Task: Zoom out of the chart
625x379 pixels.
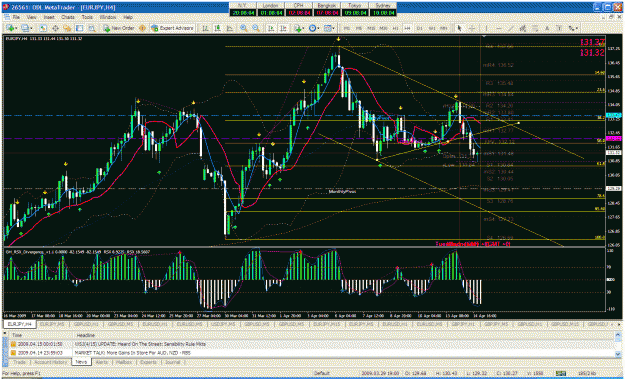Action: [256, 28]
